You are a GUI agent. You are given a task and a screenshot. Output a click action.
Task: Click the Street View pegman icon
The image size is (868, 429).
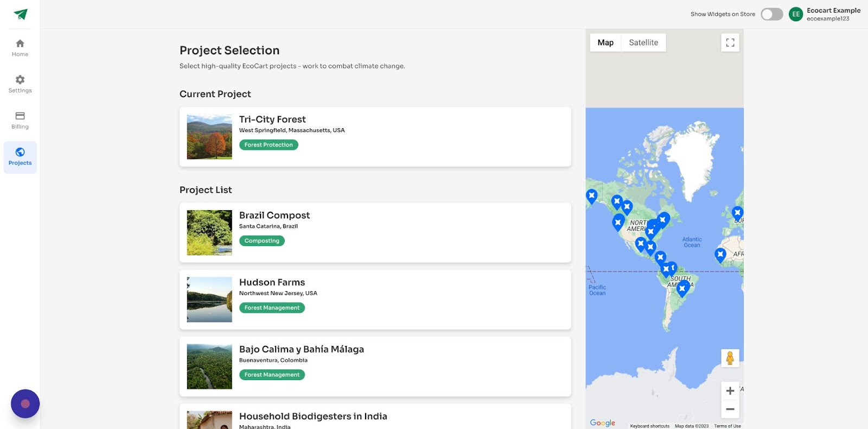pyautogui.click(x=730, y=358)
